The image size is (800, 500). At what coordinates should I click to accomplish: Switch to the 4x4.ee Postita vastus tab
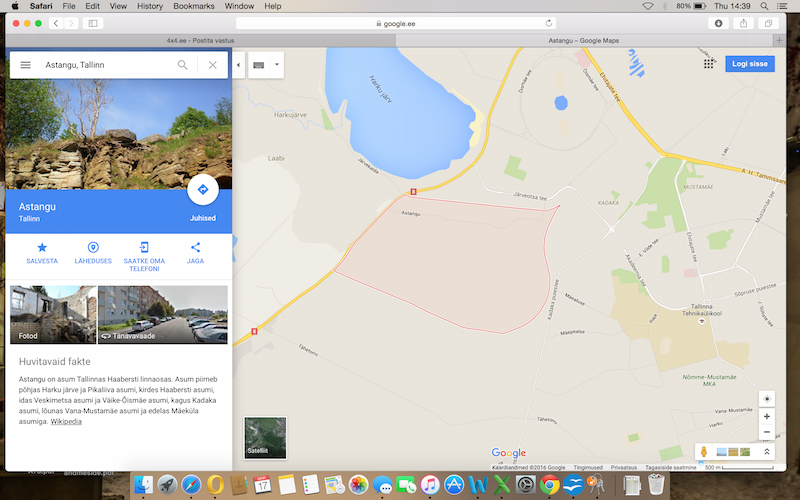coord(200,40)
